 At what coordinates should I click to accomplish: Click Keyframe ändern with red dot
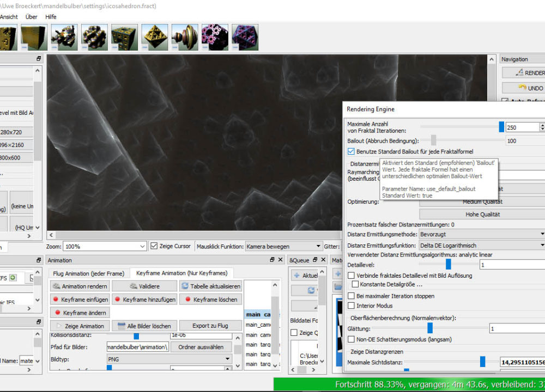pos(80,313)
